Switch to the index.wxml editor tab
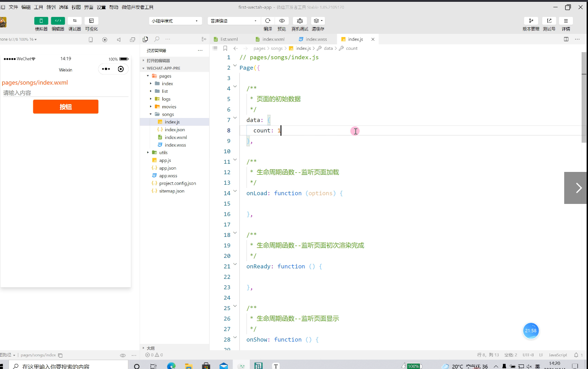The image size is (588, 369). coord(273,39)
